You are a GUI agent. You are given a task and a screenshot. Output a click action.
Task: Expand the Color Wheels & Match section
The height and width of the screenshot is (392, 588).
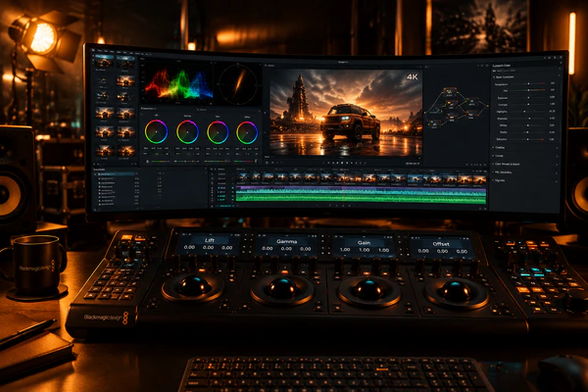(494, 164)
